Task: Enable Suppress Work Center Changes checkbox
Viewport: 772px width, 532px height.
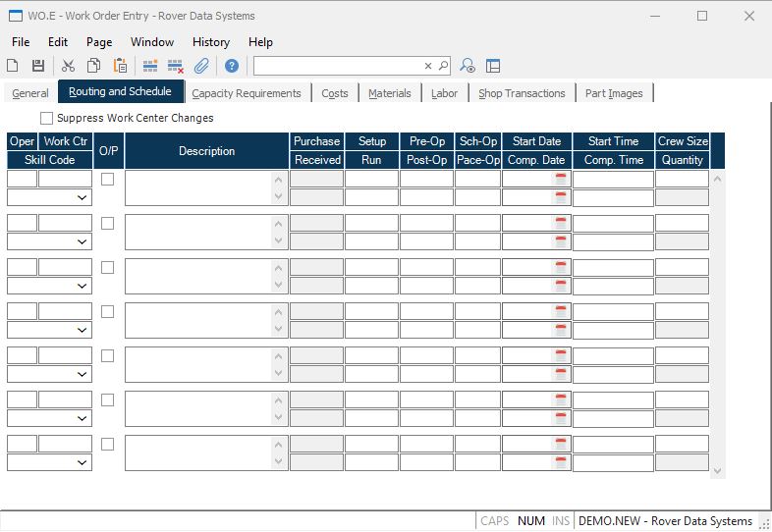Action: click(x=47, y=118)
